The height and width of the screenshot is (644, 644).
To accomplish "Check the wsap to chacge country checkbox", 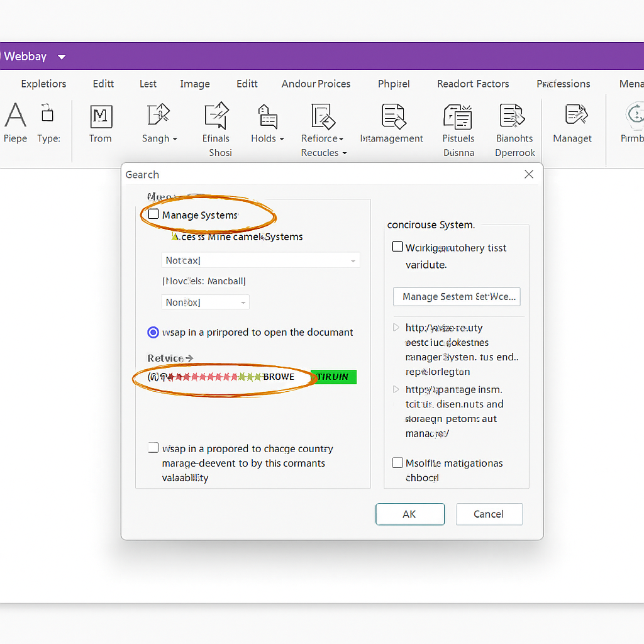I will click(x=153, y=447).
